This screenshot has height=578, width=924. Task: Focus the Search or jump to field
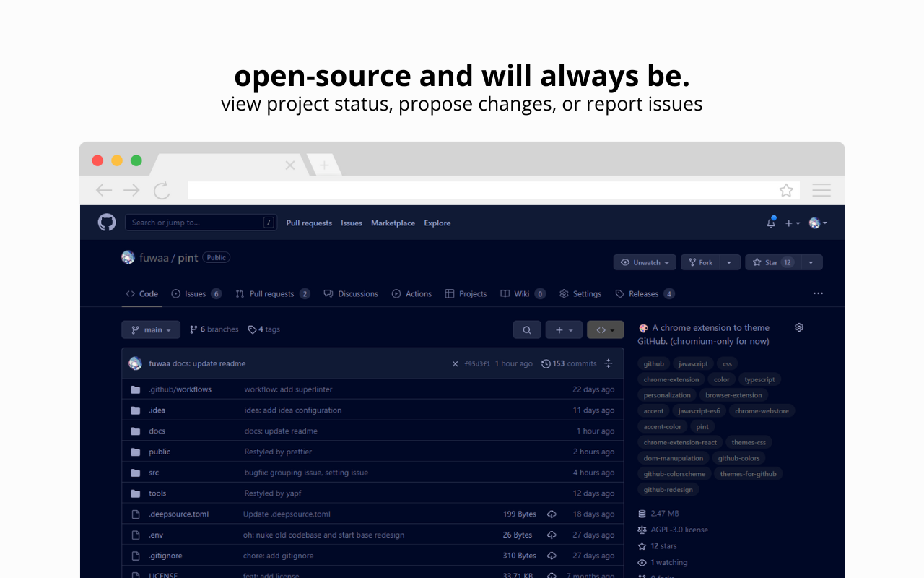click(x=201, y=223)
